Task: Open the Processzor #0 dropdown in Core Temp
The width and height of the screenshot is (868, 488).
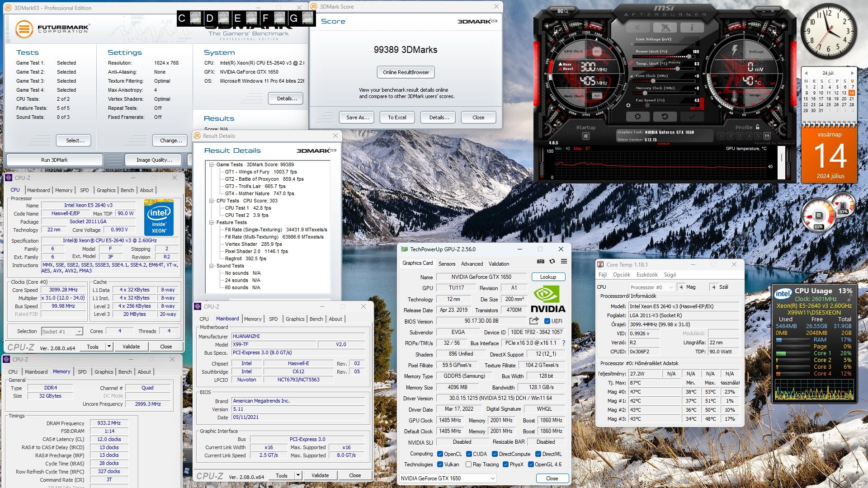Action: 651,287
